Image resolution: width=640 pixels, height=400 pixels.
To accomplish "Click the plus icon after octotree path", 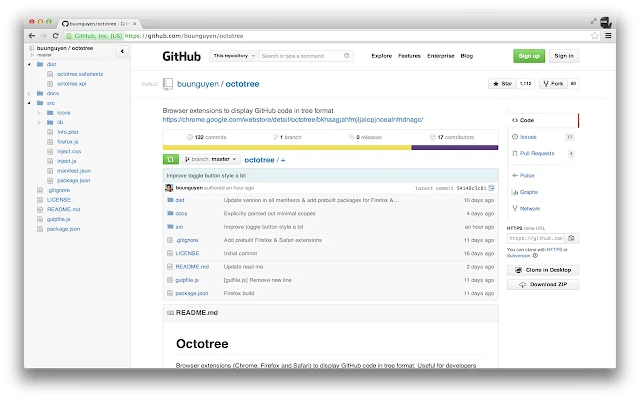I will [283, 160].
